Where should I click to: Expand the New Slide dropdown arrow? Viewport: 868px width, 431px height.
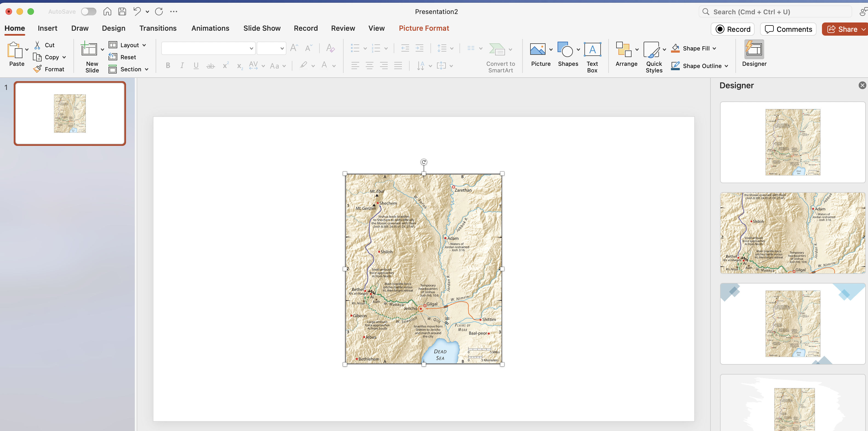(102, 50)
